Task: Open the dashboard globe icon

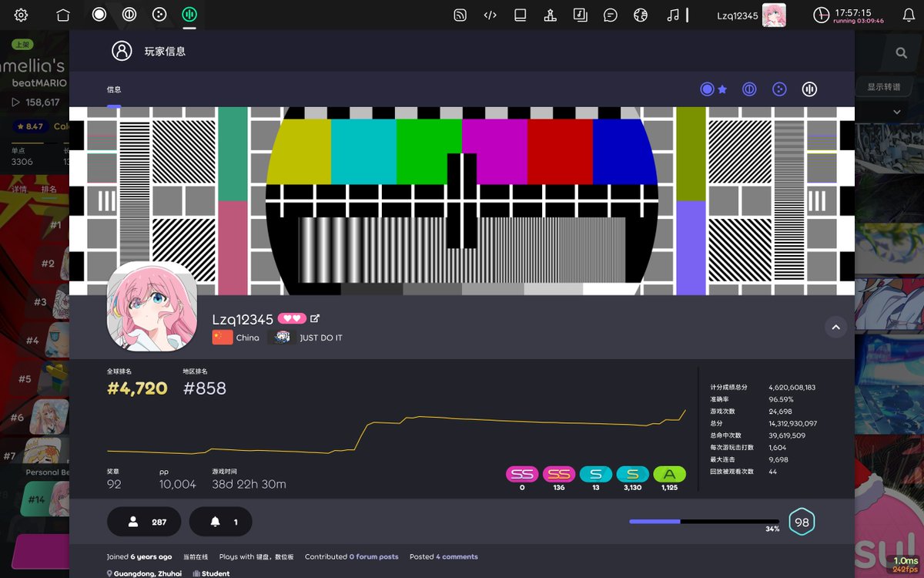Action: click(641, 15)
